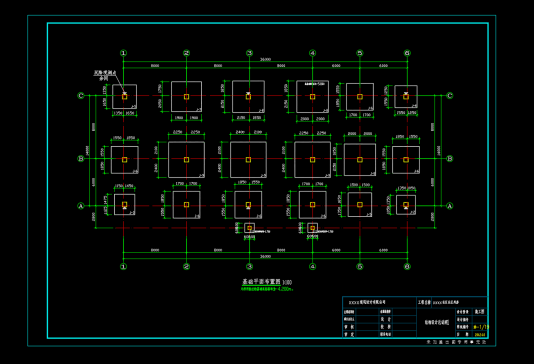Select yellow column marker at grid A-1
Screen dimensions: 534x364
pos(125,204)
